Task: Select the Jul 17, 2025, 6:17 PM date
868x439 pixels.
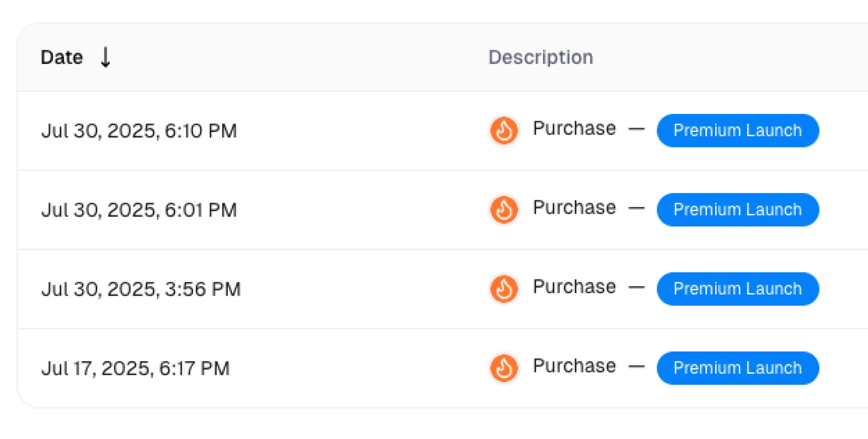Action: pyautogui.click(x=136, y=368)
